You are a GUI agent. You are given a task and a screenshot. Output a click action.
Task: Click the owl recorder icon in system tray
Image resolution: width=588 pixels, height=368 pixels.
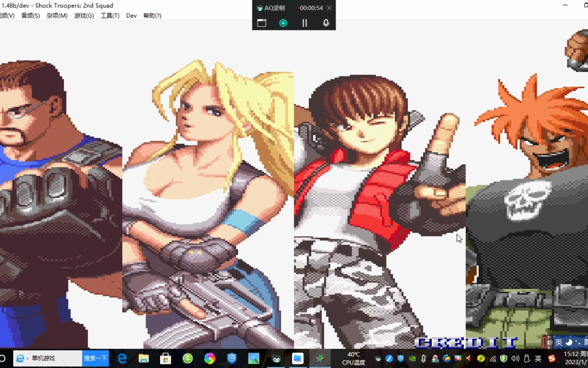(x=378, y=358)
